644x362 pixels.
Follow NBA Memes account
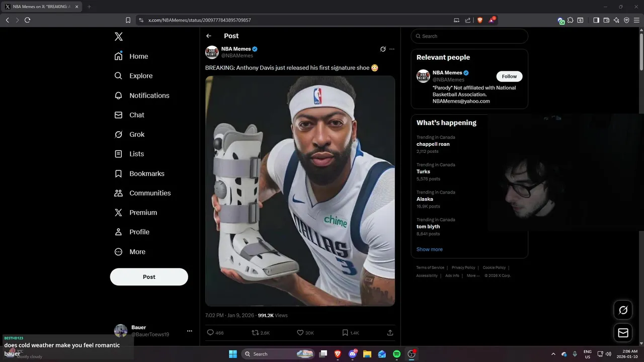tap(509, 76)
